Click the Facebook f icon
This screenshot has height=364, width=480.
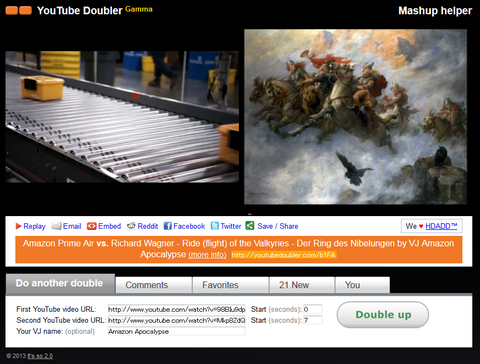(167, 226)
